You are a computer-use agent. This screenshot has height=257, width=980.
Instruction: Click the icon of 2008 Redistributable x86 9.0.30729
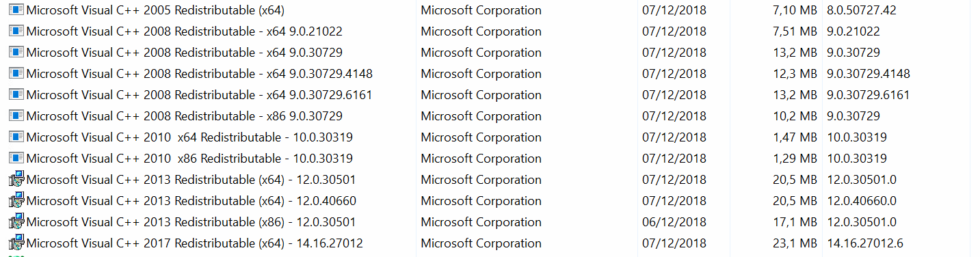(x=16, y=116)
